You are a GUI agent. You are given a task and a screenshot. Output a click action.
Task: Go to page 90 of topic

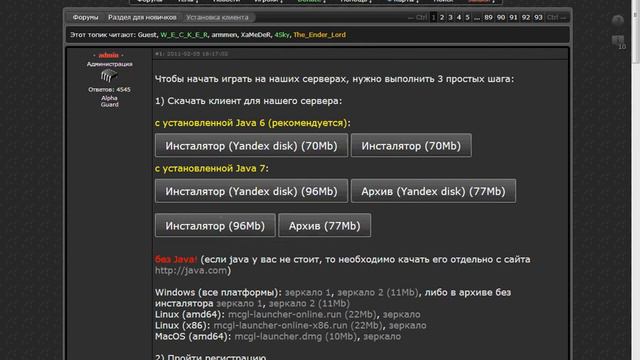501,18
